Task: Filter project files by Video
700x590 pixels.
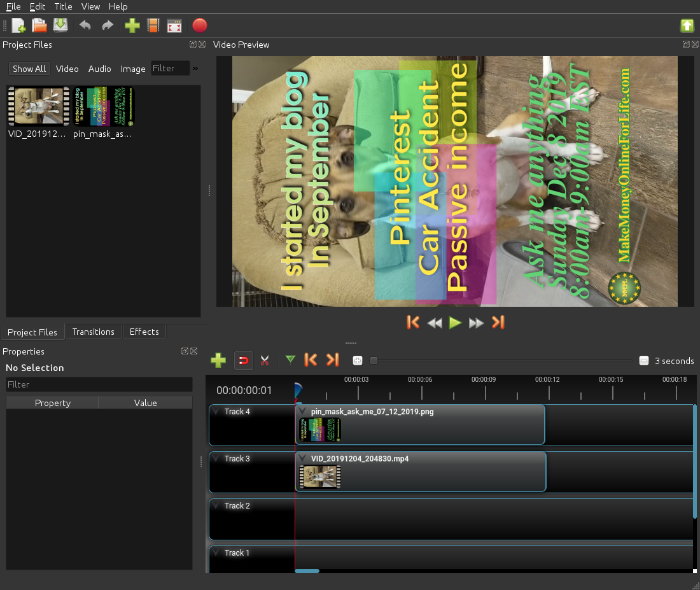Action: (67, 69)
